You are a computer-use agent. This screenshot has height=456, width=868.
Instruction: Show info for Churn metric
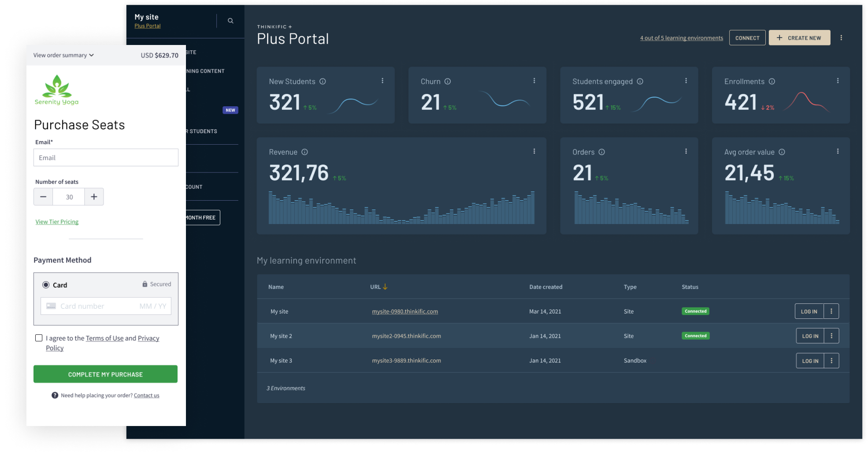click(448, 82)
